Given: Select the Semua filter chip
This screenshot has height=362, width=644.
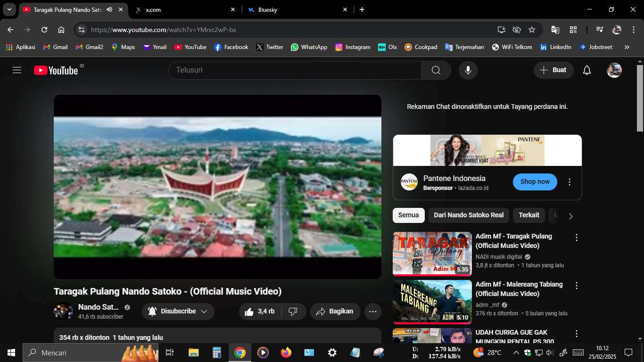Looking at the screenshot, I should (408, 215).
